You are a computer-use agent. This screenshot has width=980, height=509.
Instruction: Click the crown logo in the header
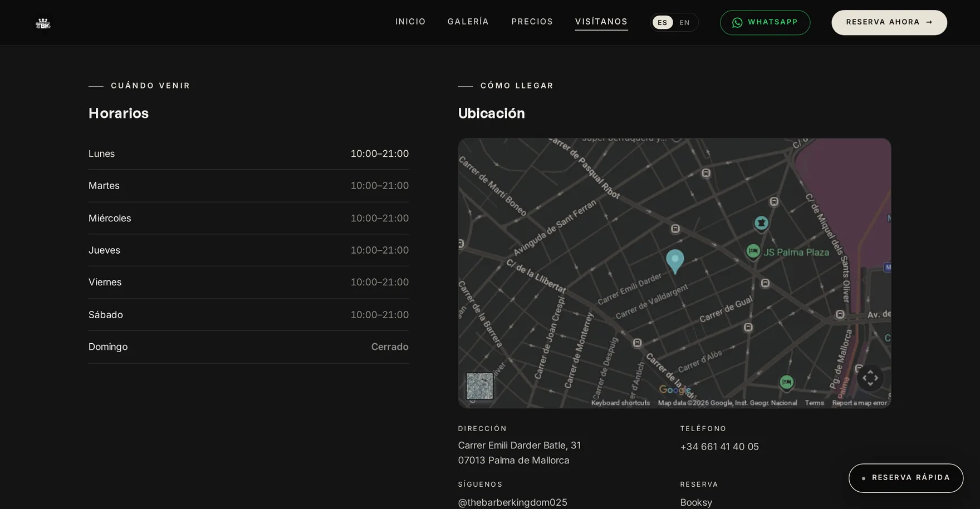[x=43, y=23]
